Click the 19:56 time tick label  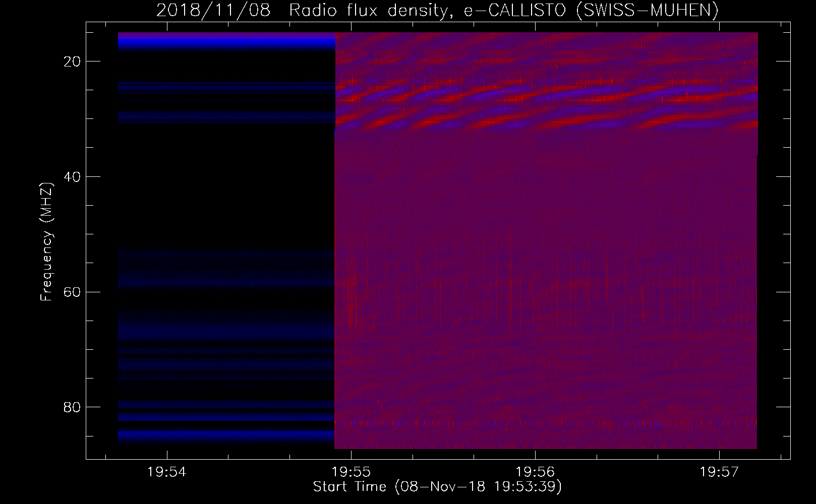[535, 472]
